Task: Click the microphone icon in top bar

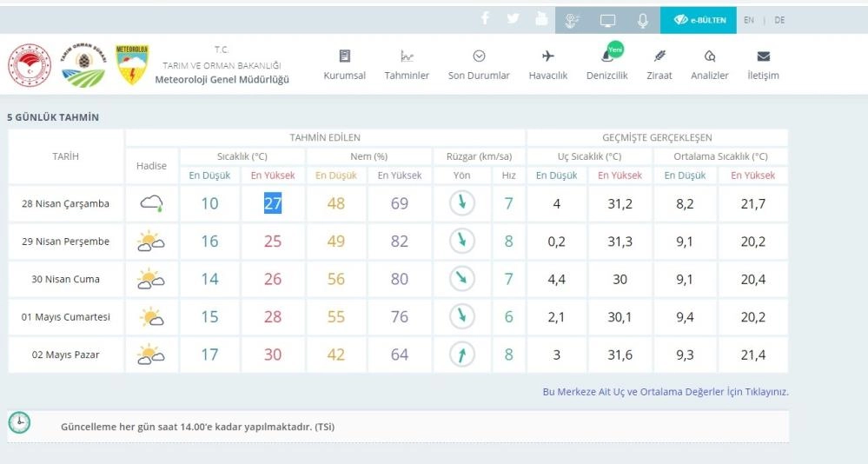Action: [643, 21]
